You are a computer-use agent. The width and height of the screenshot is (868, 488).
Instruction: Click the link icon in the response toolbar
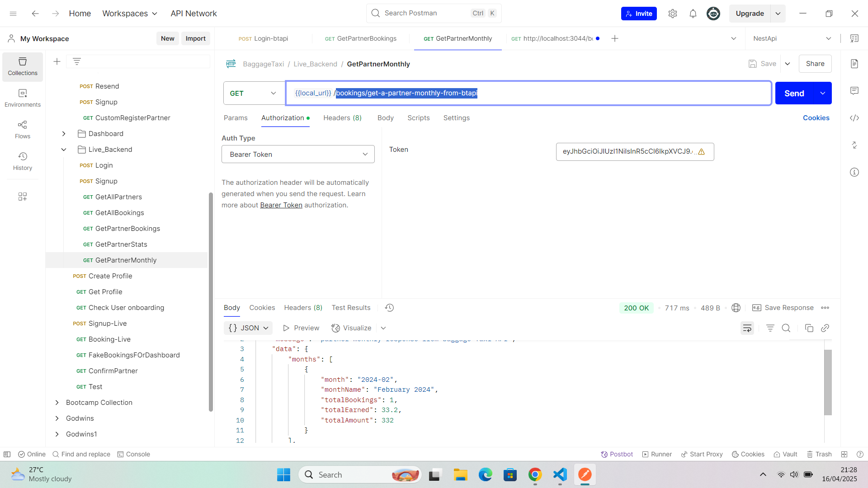pyautogui.click(x=825, y=328)
